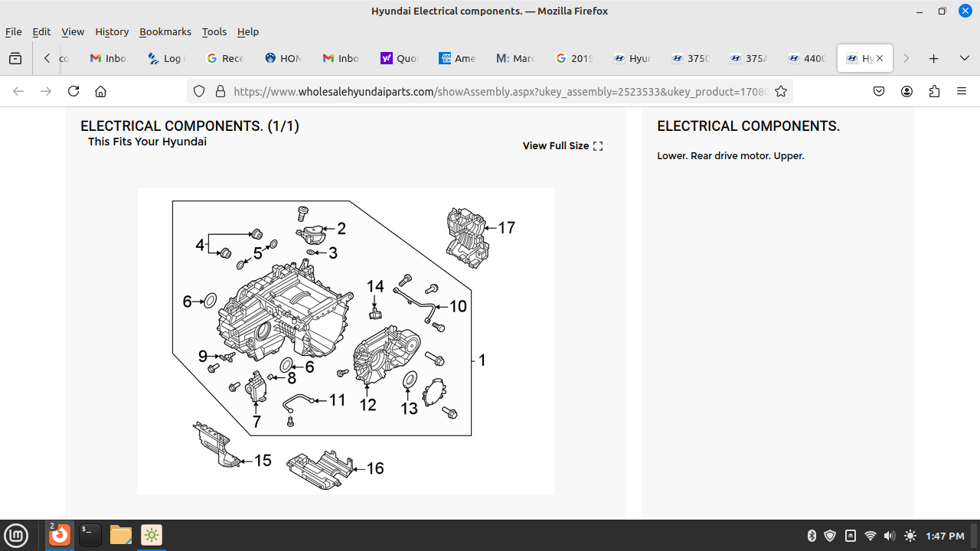Bookmark this page with star icon
The width and height of the screenshot is (980, 551).
click(x=781, y=91)
